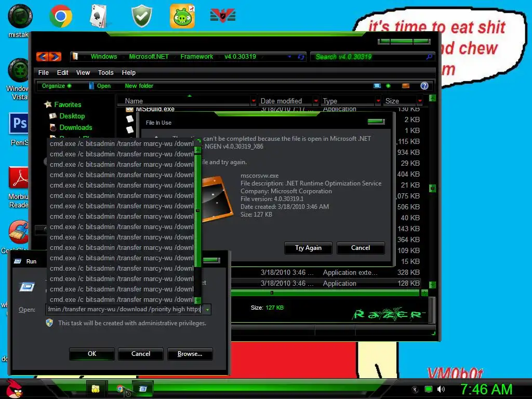532x399 pixels.
Task: Open the Help menu in Explorer
Action: pyautogui.click(x=129, y=73)
